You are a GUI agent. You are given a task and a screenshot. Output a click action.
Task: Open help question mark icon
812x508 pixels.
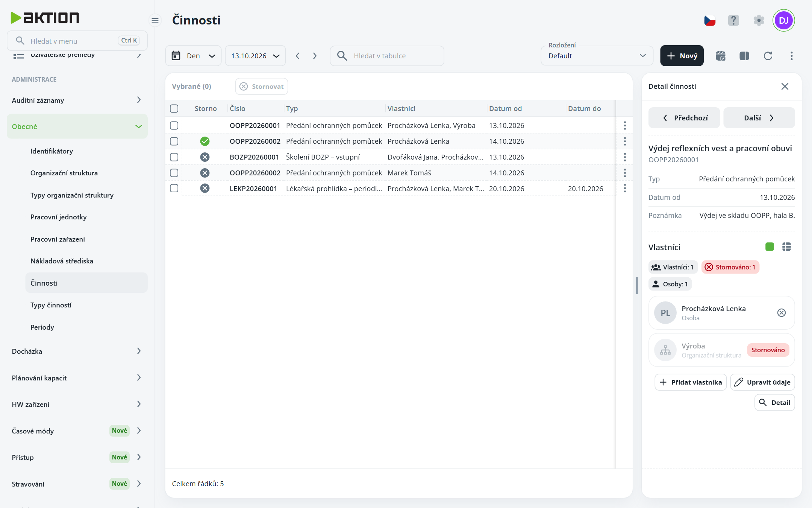click(733, 20)
